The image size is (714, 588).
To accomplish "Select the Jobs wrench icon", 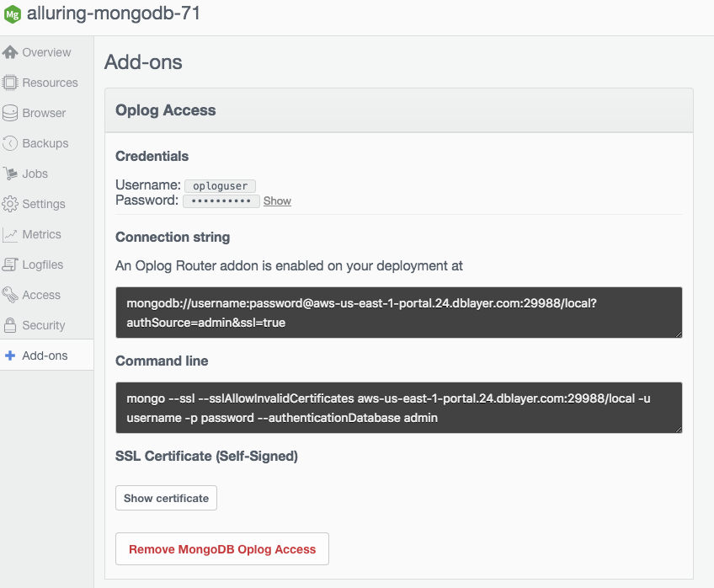I will click(12, 173).
